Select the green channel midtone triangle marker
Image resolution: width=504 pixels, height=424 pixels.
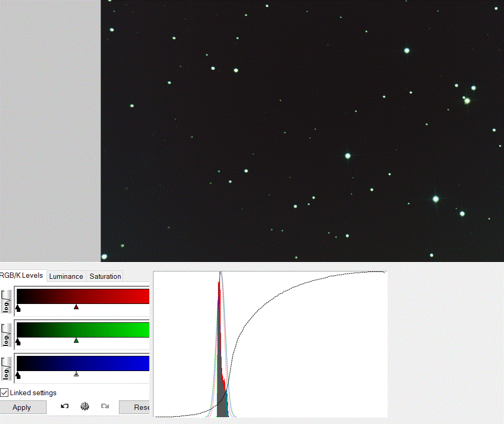76,341
